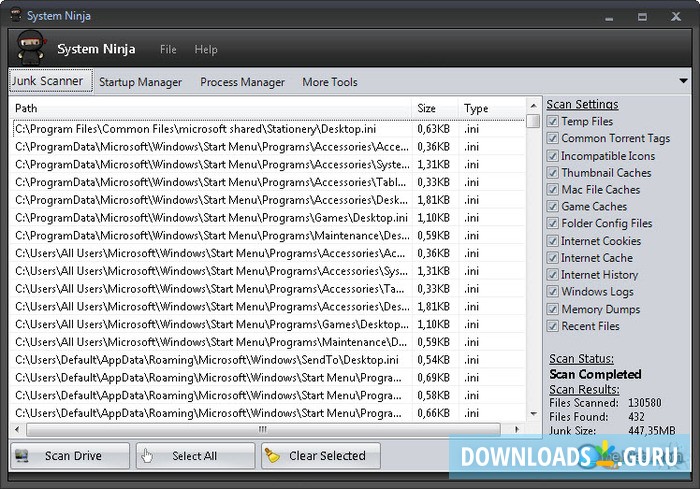Open the File menu
Image resolution: width=700 pixels, height=489 pixels.
168,49
